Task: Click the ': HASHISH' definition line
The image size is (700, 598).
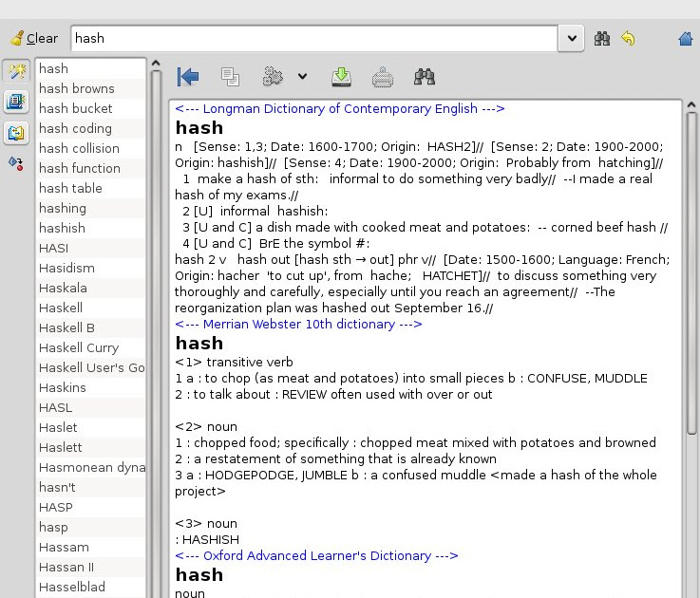Action: (207, 540)
